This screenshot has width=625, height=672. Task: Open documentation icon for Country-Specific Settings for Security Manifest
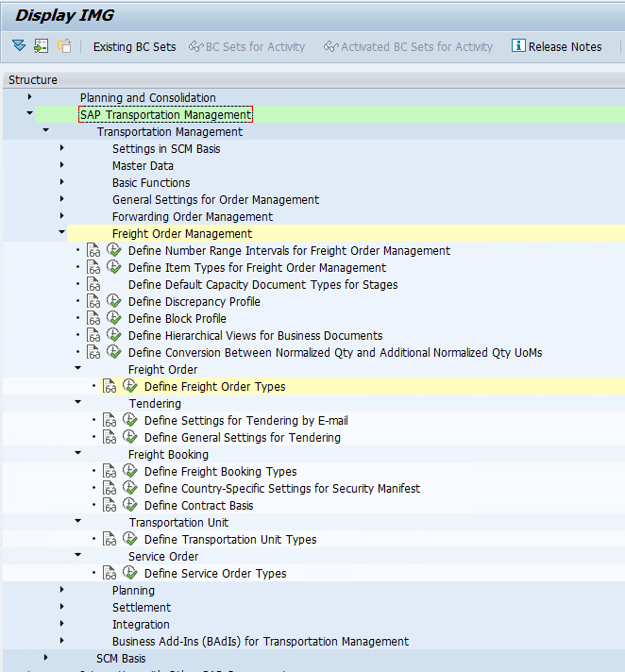[x=110, y=488]
